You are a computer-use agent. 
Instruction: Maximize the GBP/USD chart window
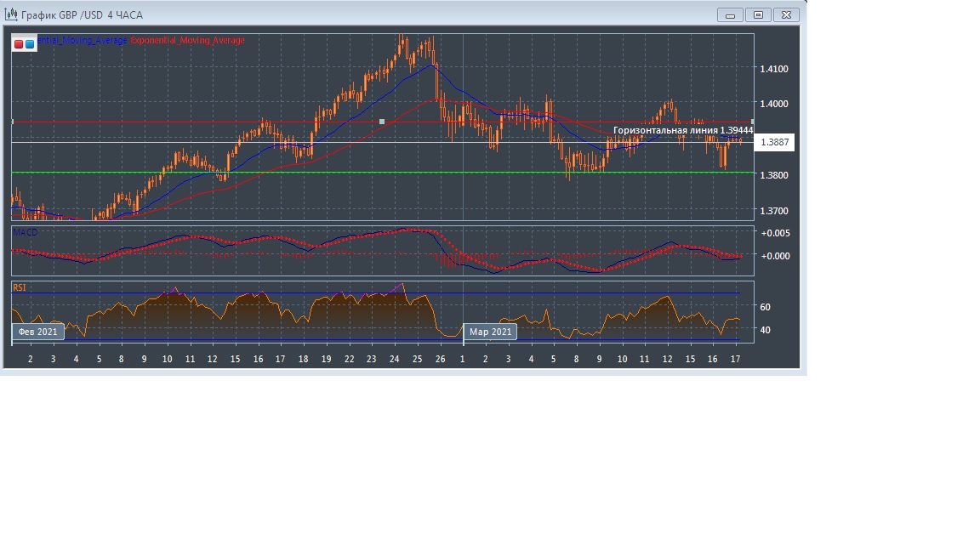pyautogui.click(x=759, y=14)
